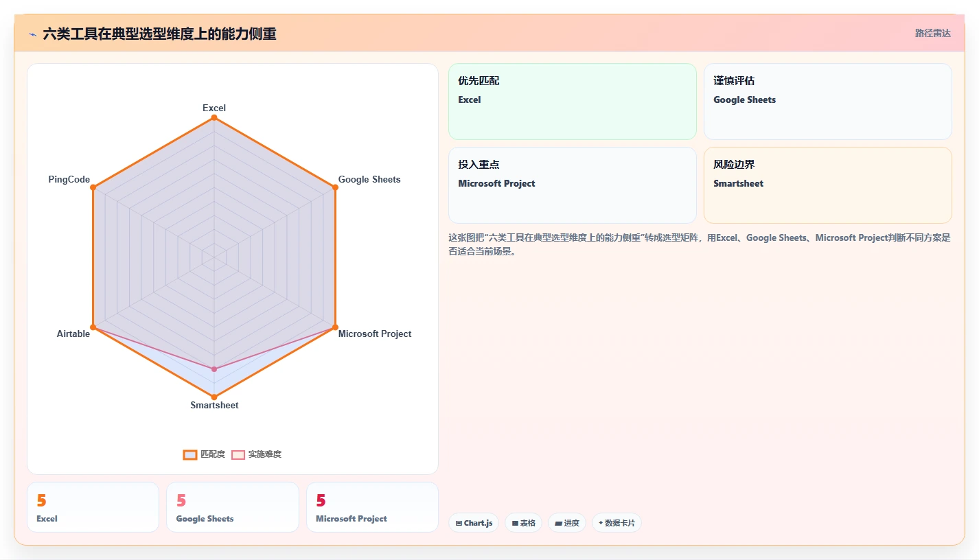The image size is (979, 560).
Task: Click the 实施难度 pink legend swatch
Action: [238, 454]
